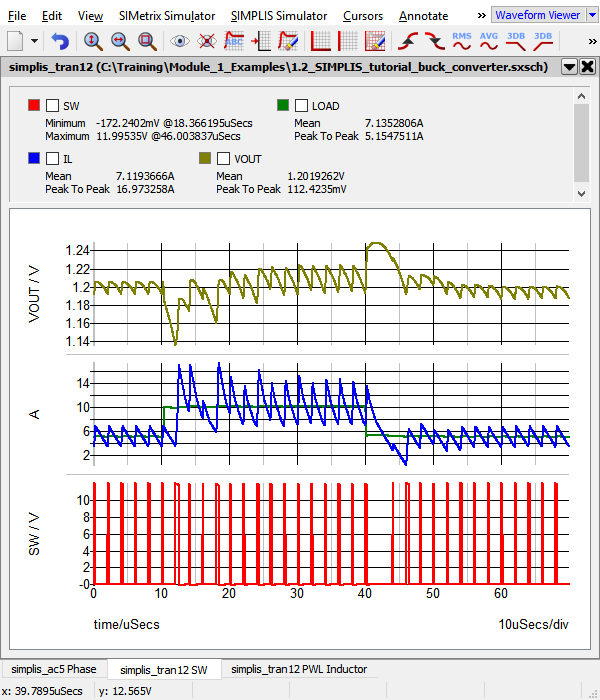Click the Show Curves eye icon

point(180,41)
